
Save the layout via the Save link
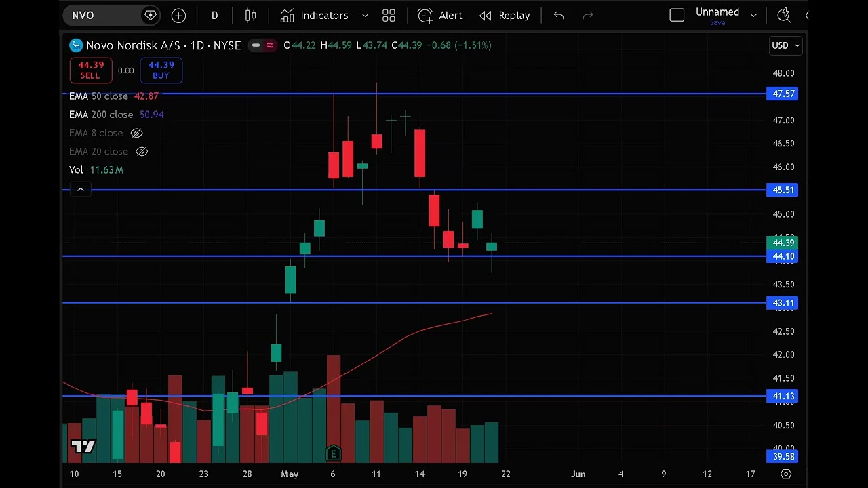click(717, 22)
